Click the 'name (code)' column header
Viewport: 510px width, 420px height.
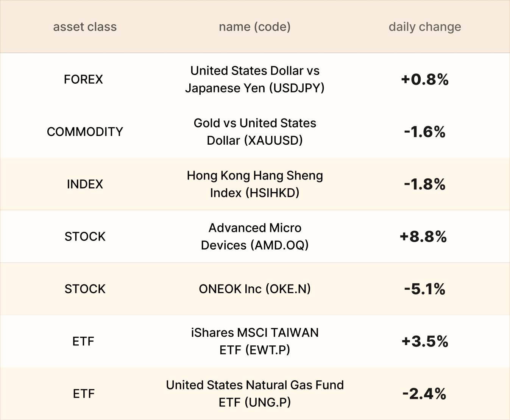coord(254,27)
